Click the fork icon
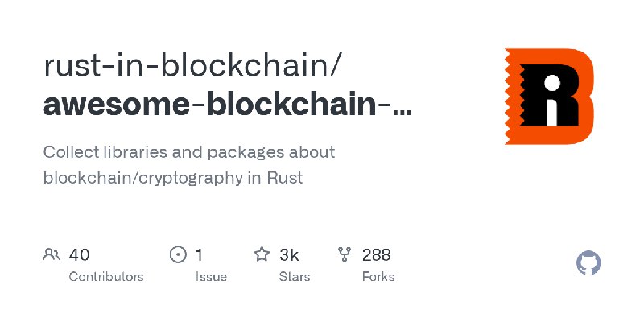The height and width of the screenshot is (322, 644). 345,255
